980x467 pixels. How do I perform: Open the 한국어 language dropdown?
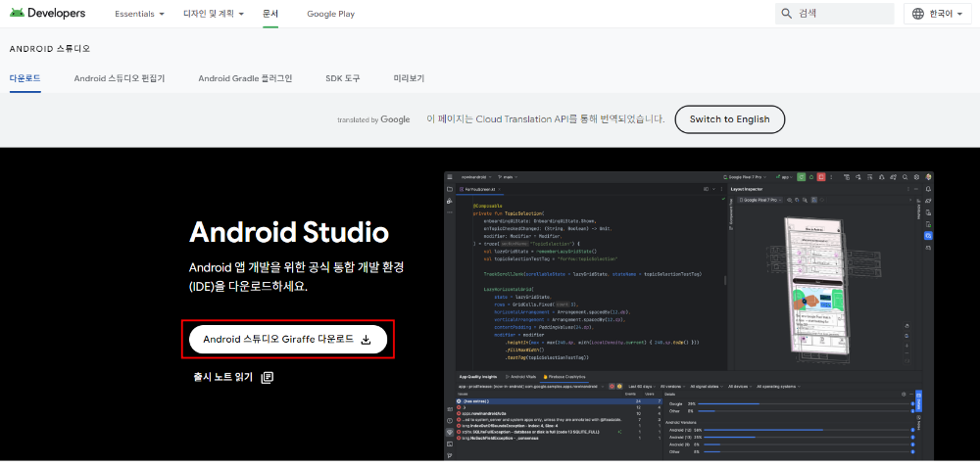[937, 14]
